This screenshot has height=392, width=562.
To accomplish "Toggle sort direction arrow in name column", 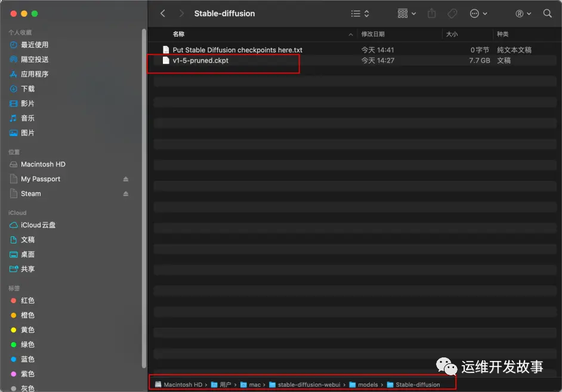I will tap(351, 35).
